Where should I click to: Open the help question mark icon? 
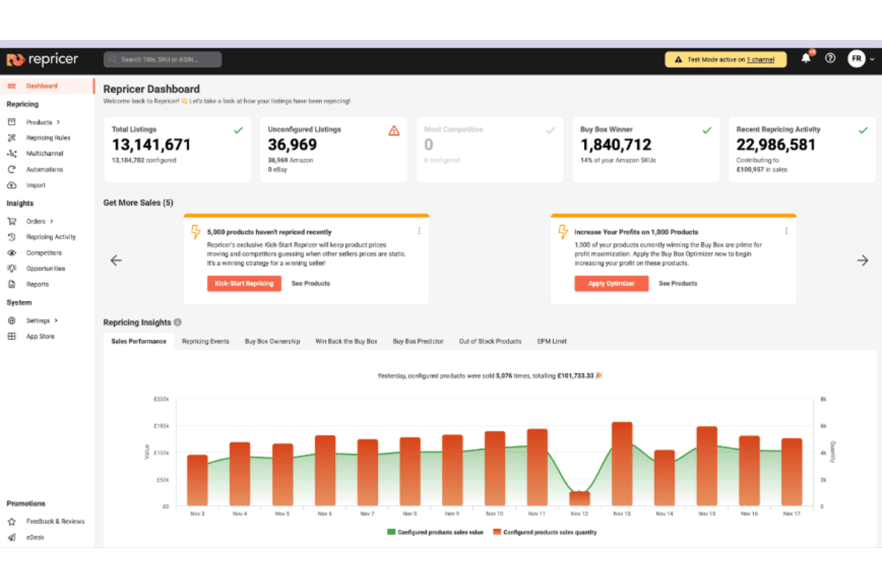pyautogui.click(x=830, y=58)
